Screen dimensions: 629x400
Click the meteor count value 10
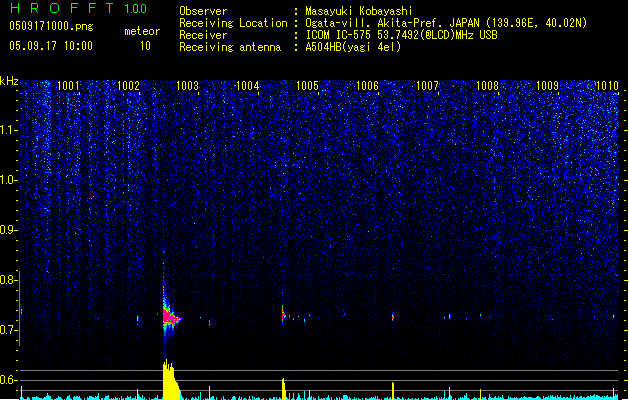145,46
